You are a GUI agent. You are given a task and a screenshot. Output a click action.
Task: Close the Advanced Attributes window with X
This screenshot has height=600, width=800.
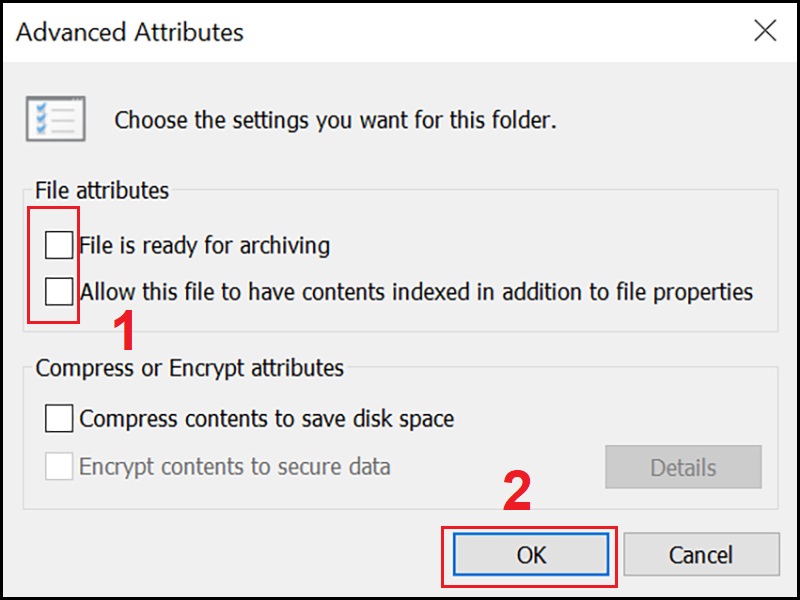point(765,31)
